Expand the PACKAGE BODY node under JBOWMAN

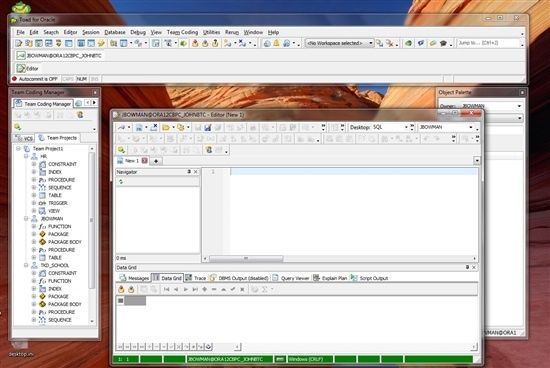point(34,242)
